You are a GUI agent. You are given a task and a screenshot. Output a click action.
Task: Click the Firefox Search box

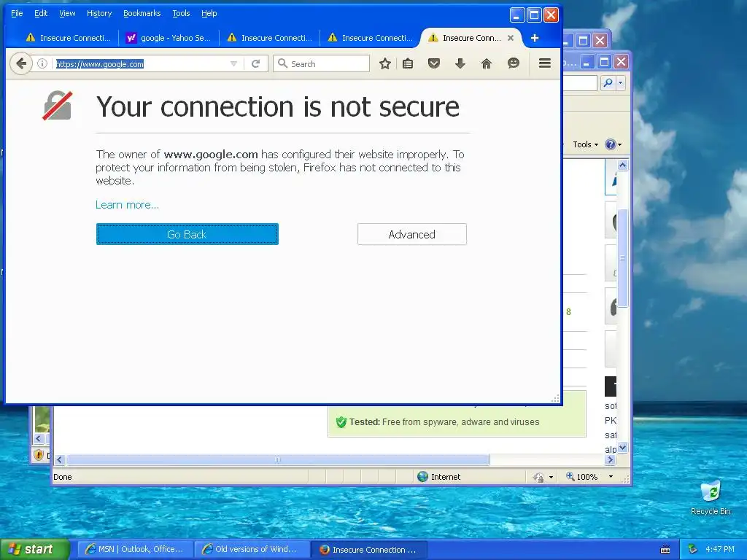click(x=321, y=64)
